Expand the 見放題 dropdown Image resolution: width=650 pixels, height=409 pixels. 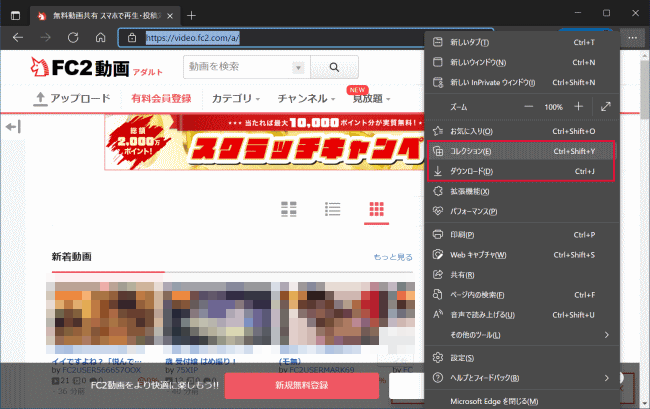[371, 99]
